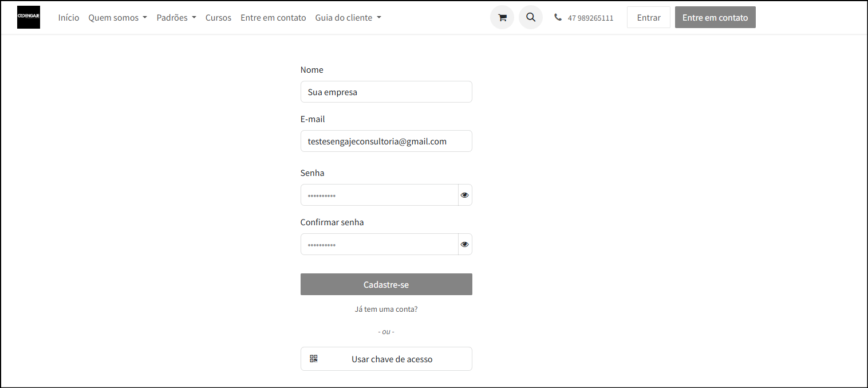868x388 pixels.
Task: Expand the Quem somos dropdown
Action: [117, 18]
